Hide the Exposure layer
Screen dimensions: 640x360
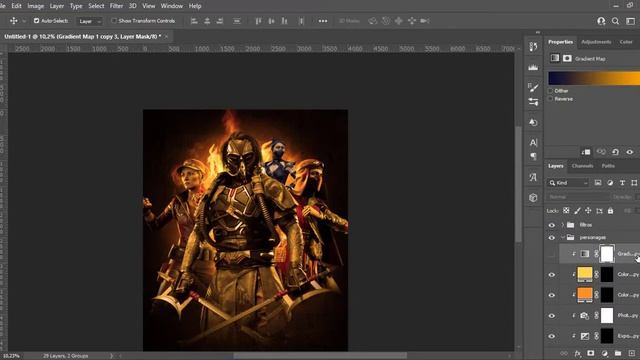[x=551, y=336]
